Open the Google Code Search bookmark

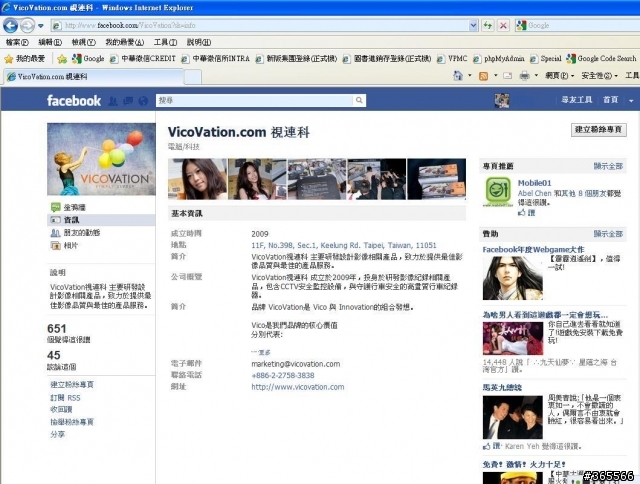(602, 59)
